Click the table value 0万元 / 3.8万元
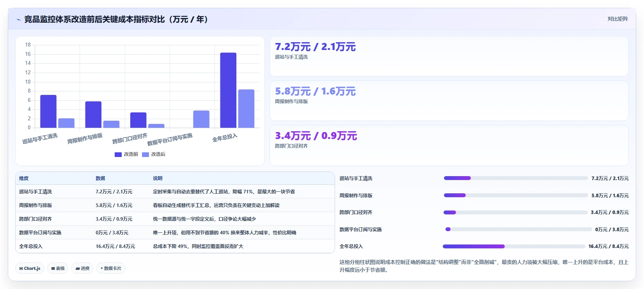 112,233
